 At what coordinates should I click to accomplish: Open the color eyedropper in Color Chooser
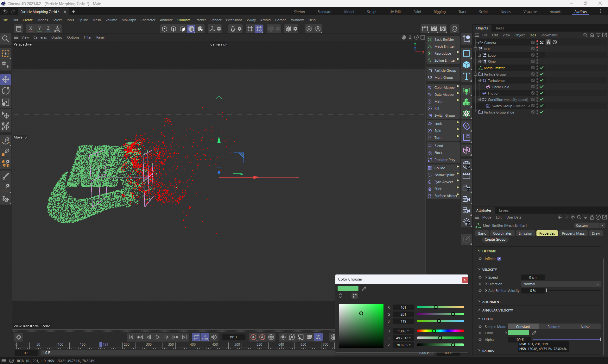(x=364, y=288)
